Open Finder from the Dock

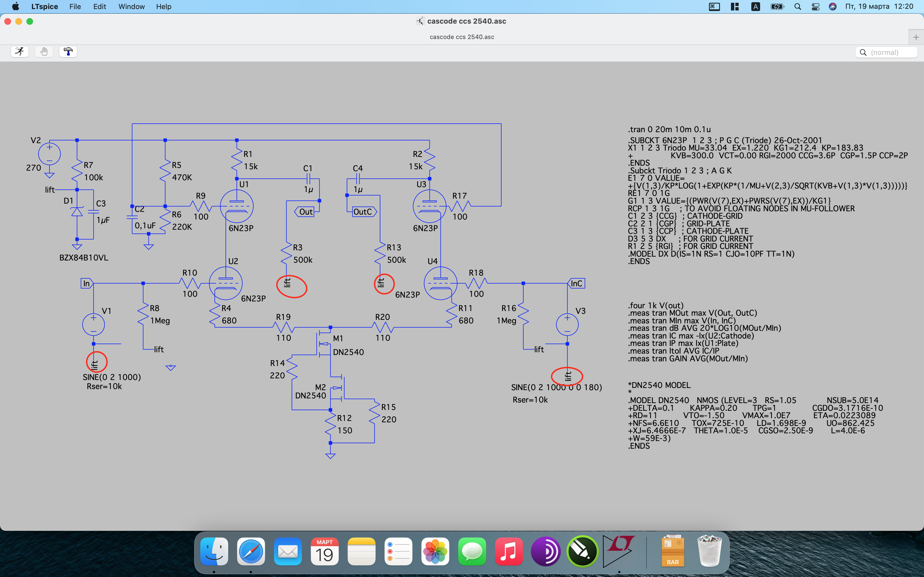pyautogui.click(x=214, y=551)
